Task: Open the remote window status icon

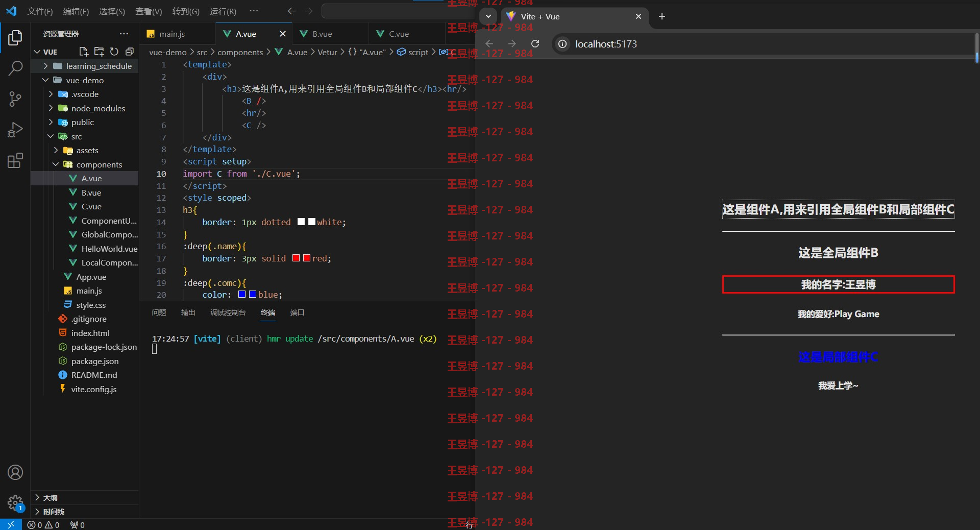Action: [11, 524]
